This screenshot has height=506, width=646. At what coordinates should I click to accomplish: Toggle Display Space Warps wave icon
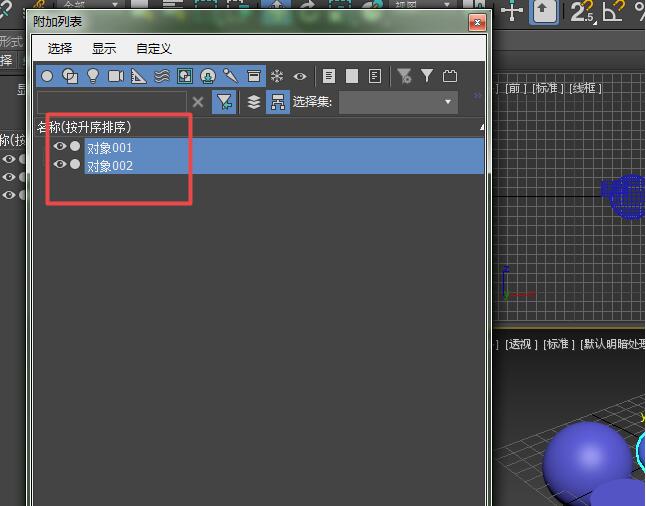[162, 76]
